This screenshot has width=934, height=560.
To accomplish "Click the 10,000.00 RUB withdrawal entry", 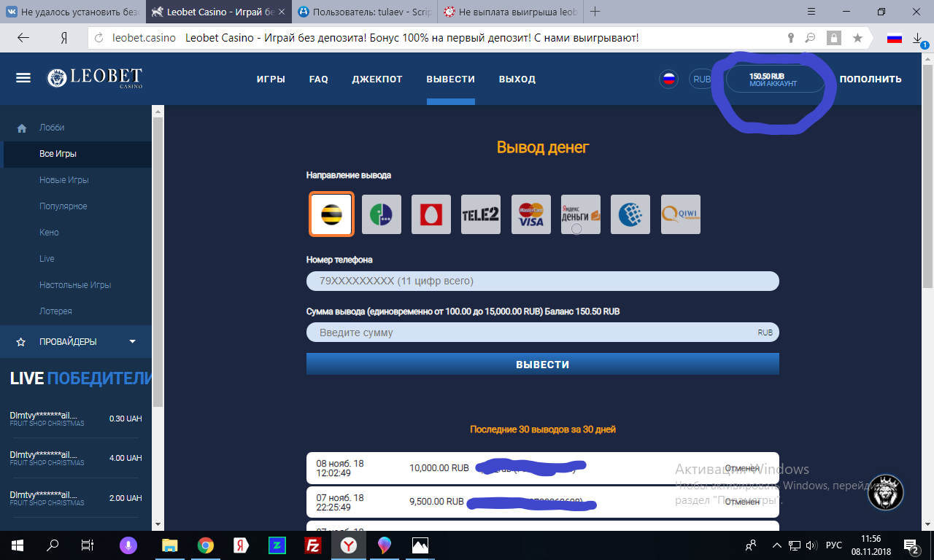I will click(x=543, y=467).
